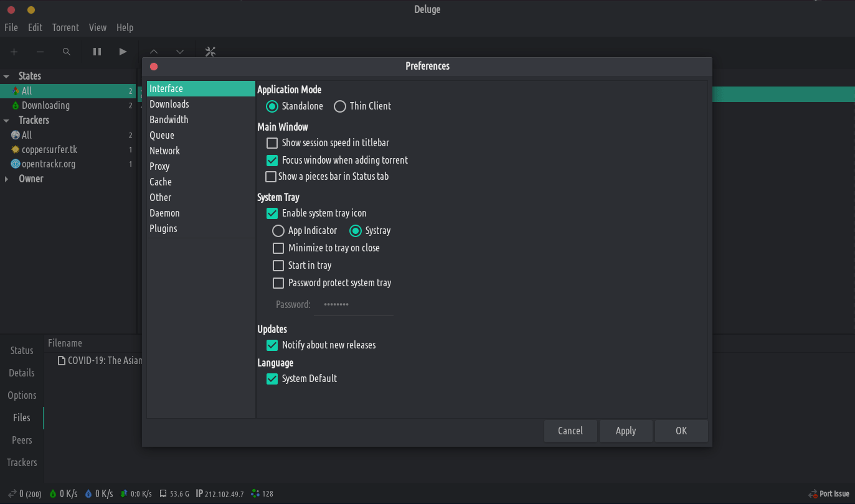Uncheck Enable system tray icon
This screenshot has width=855, height=504.
[x=272, y=213]
